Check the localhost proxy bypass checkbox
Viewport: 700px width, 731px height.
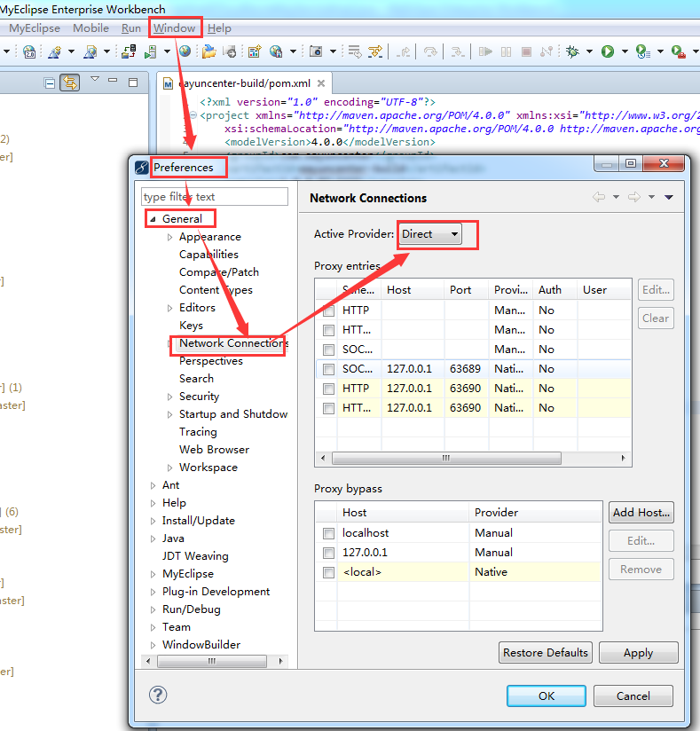[329, 533]
